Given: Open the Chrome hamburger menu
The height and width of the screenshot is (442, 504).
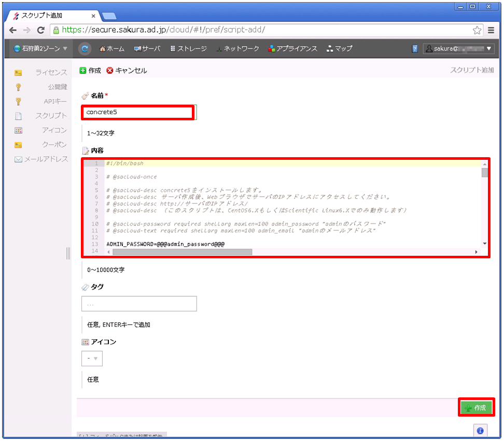Looking at the screenshot, I should click(x=491, y=30).
